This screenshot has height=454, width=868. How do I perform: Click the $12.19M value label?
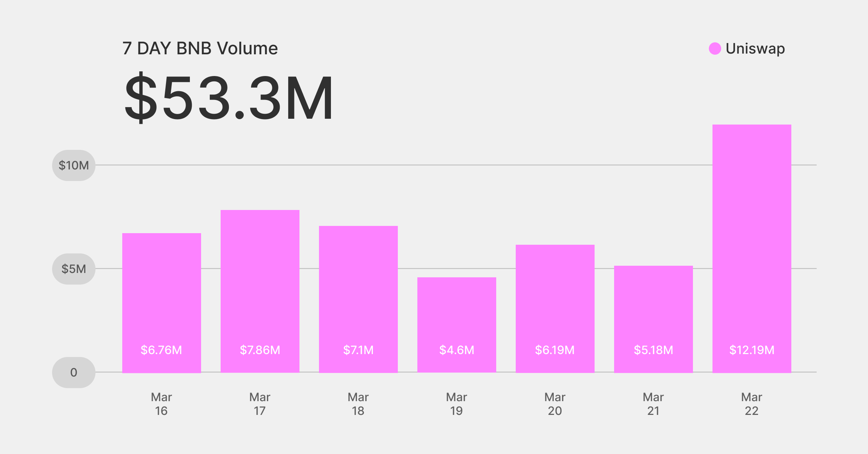click(752, 350)
